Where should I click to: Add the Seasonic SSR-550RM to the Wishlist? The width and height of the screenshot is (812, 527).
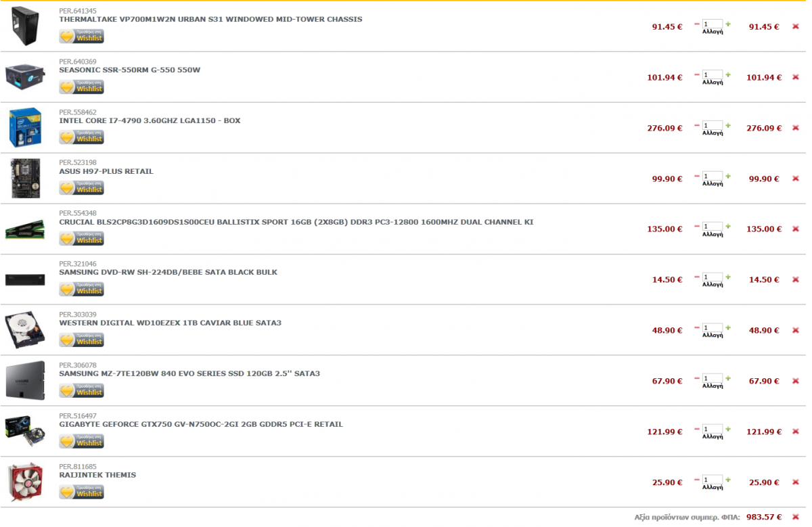pyautogui.click(x=82, y=87)
